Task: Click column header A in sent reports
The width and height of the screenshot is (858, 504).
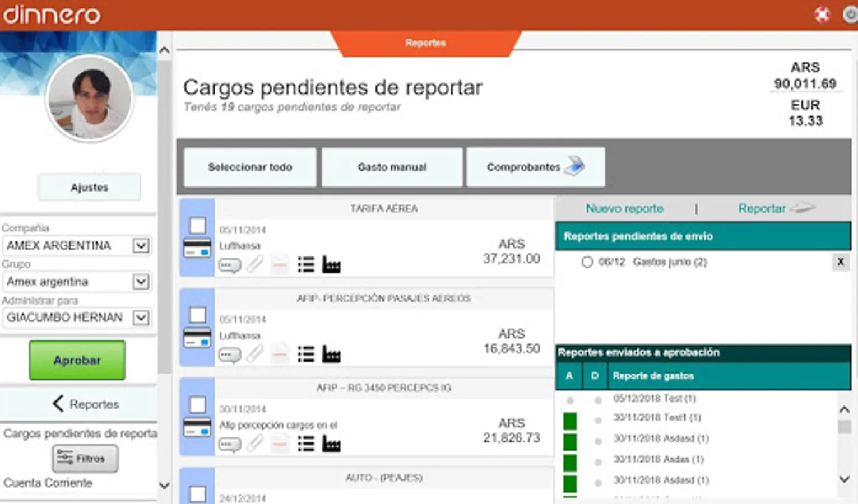Action: tap(569, 376)
